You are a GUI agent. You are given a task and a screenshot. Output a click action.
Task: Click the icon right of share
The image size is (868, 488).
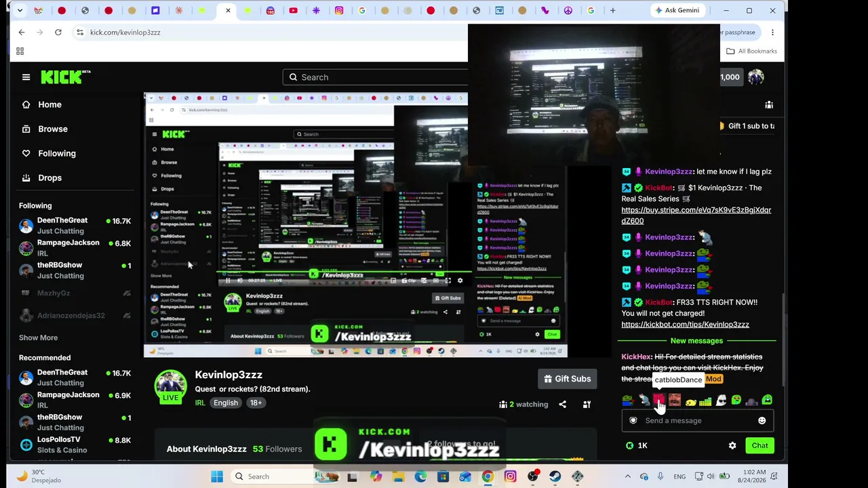pyautogui.click(x=587, y=405)
